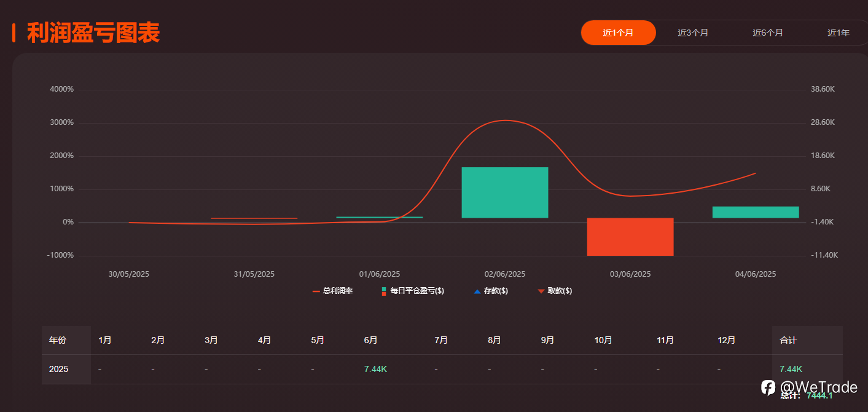Click the 2025 year row label

59,370
